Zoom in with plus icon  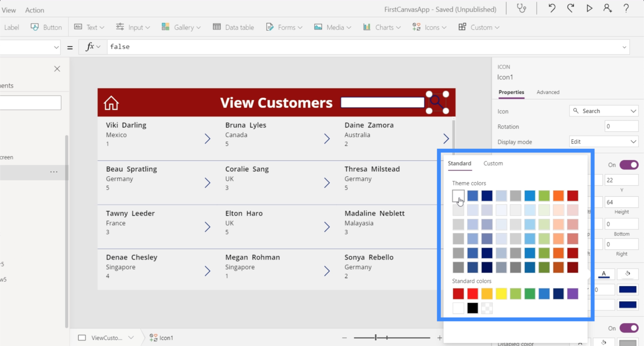439,338
